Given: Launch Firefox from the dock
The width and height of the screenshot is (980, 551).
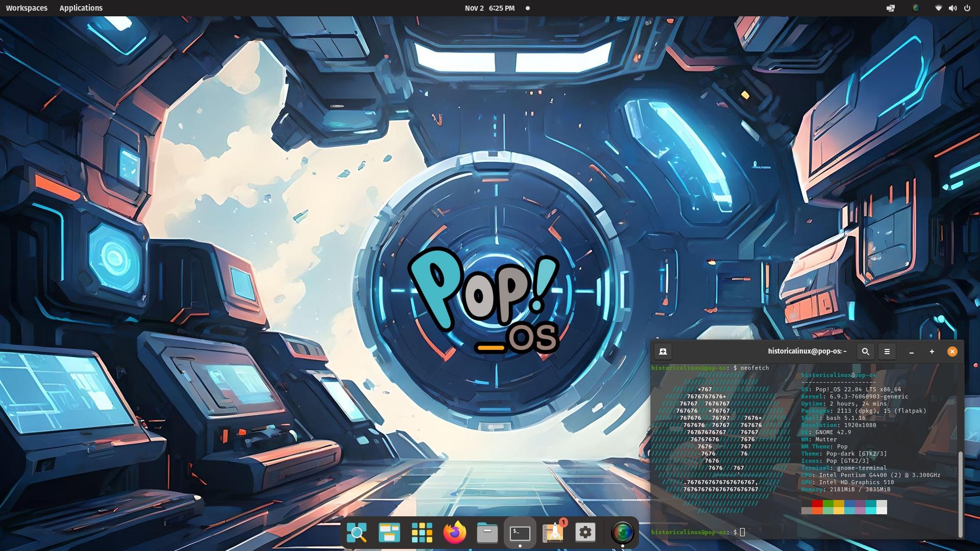Looking at the screenshot, I should (x=454, y=533).
